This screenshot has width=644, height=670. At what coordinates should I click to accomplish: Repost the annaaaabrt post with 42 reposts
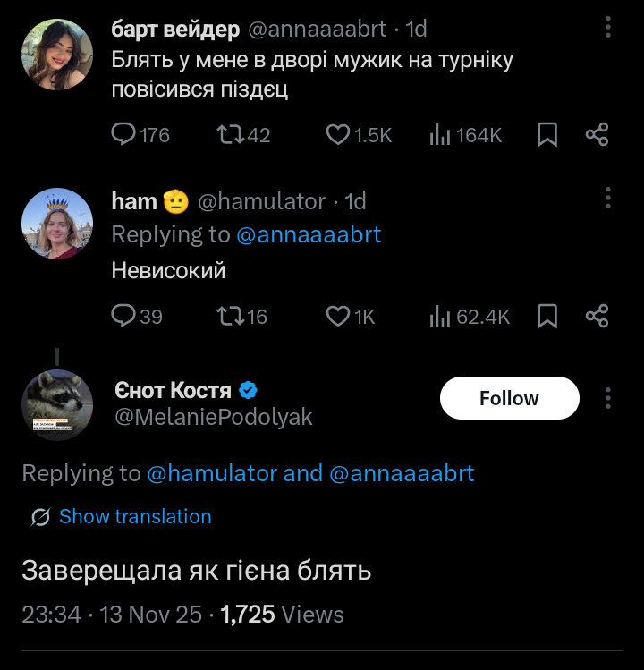(x=228, y=135)
